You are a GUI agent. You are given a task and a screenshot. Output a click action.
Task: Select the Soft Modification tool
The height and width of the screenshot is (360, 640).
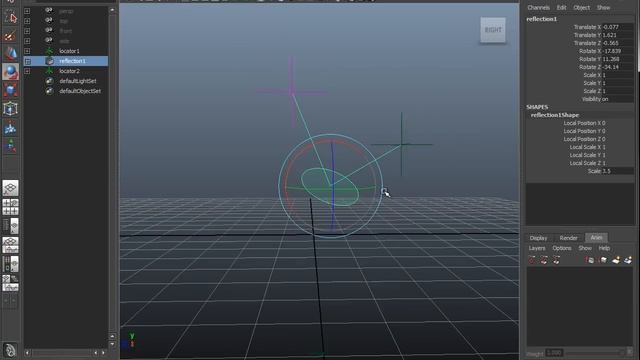tap(11, 128)
